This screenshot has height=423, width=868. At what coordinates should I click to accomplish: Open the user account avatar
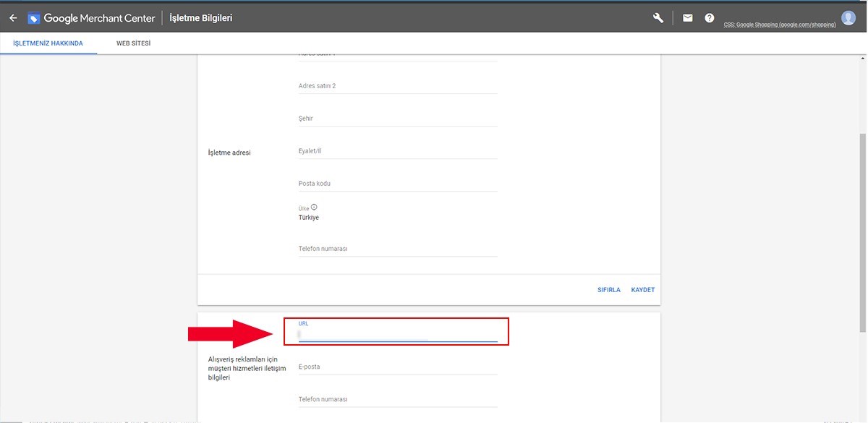coord(848,18)
